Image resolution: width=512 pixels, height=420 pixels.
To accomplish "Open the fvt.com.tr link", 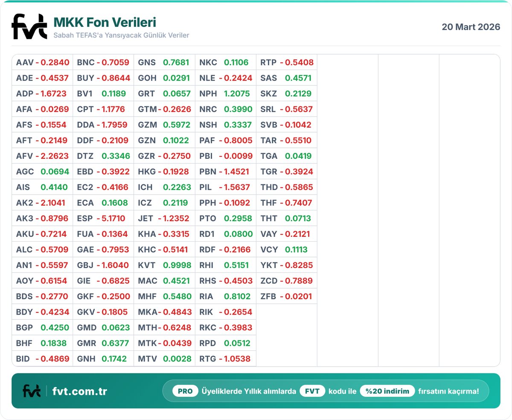I will point(79,391).
